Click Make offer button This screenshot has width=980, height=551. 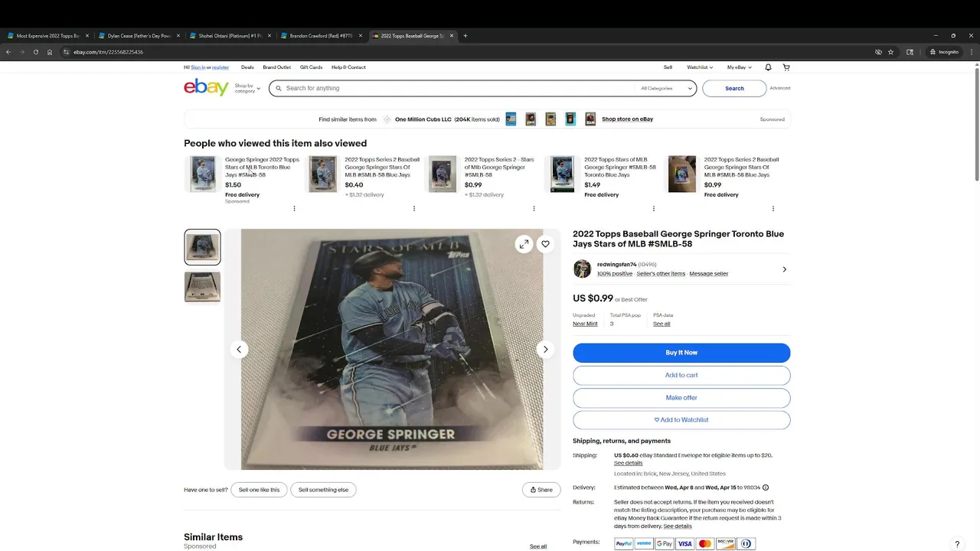pos(681,398)
